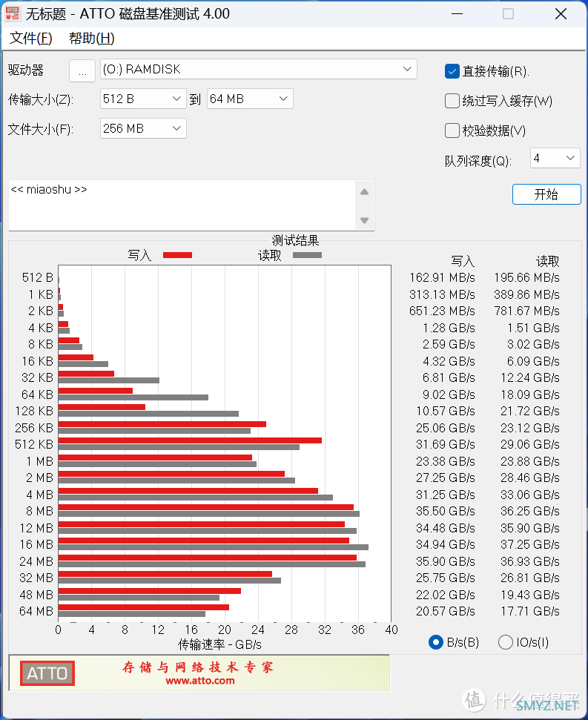
Task: Expand the 512 B minimum transfer size dropdown
Action: click(143, 99)
